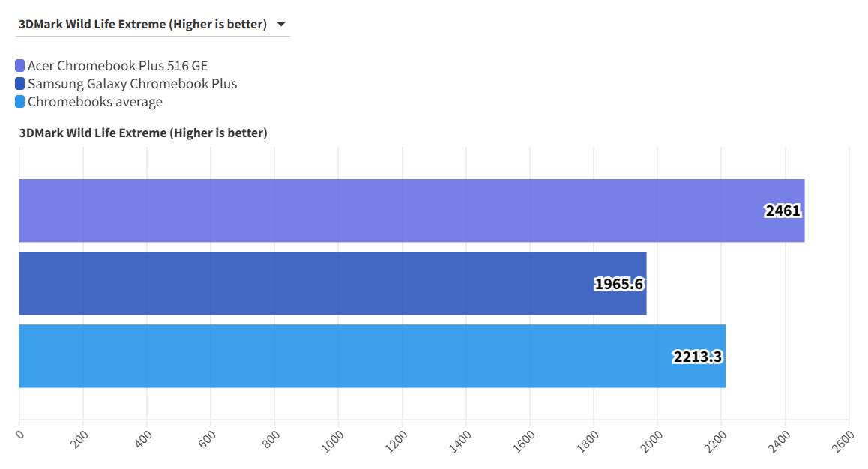Click the 2213.3 value label

coord(698,357)
